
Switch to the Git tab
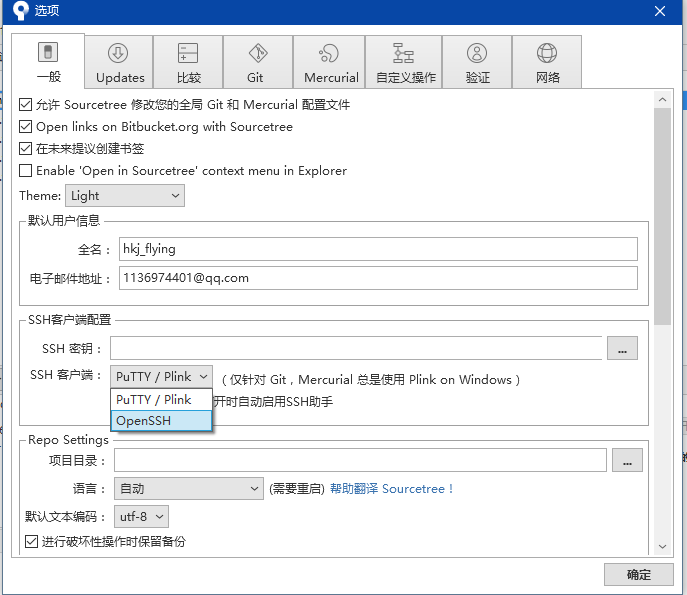258,62
